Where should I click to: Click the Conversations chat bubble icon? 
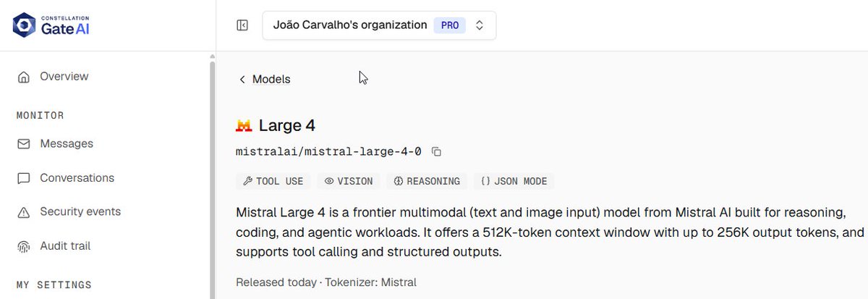pos(24,178)
